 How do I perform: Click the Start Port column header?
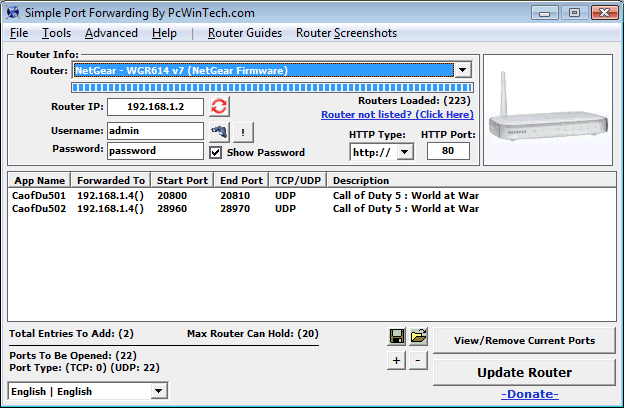pyautogui.click(x=182, y=180)
